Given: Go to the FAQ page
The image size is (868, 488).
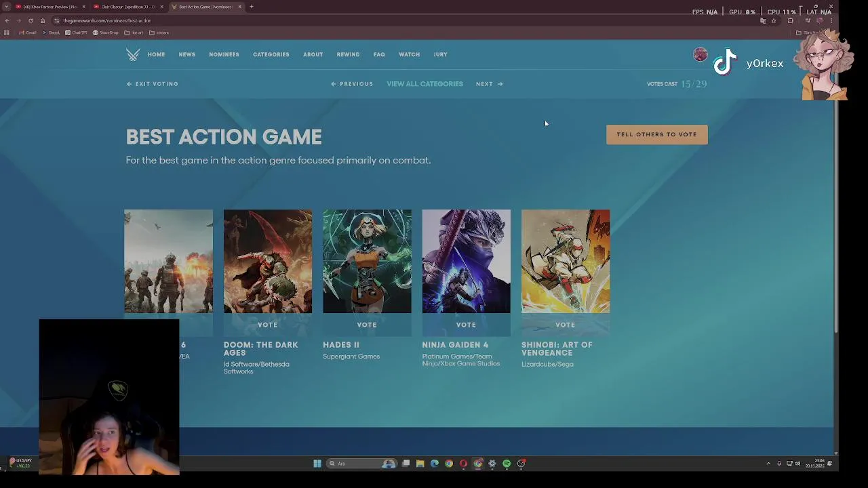Looking at the screenshot, I should click(x=379, y=54).
